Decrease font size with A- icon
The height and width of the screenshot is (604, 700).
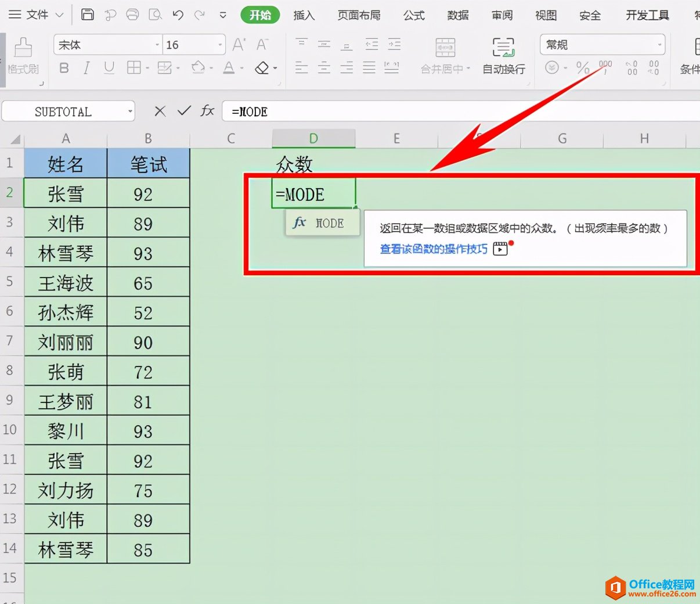click(x=262, y=45)
